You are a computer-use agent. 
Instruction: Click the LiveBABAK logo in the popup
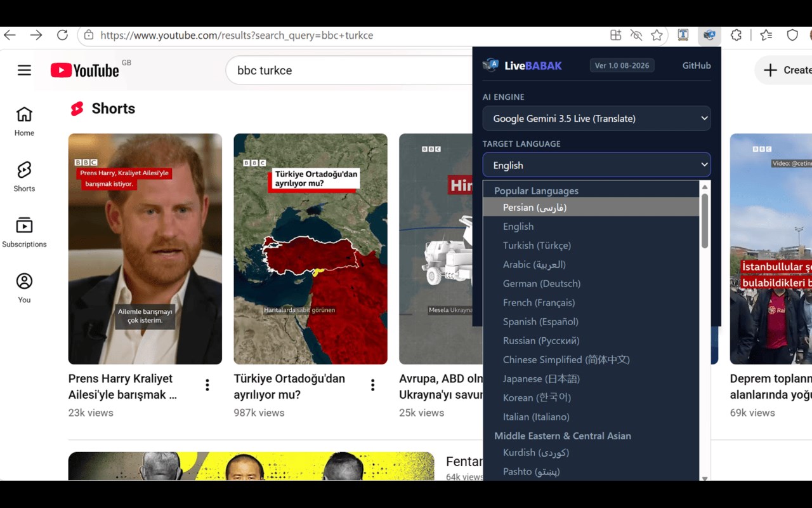(x=522, y=65)
